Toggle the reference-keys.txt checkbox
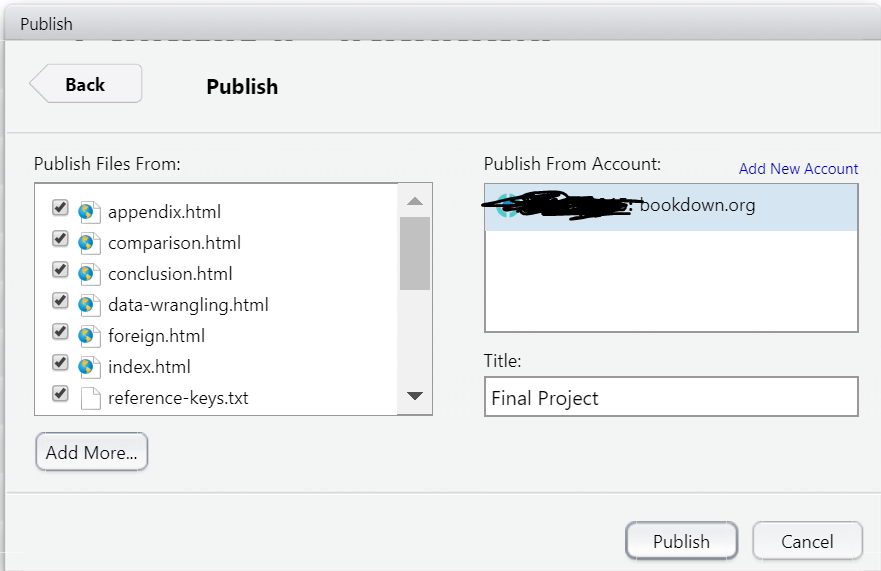The width and height of the screenshot is (881, 571). point(60,394)
